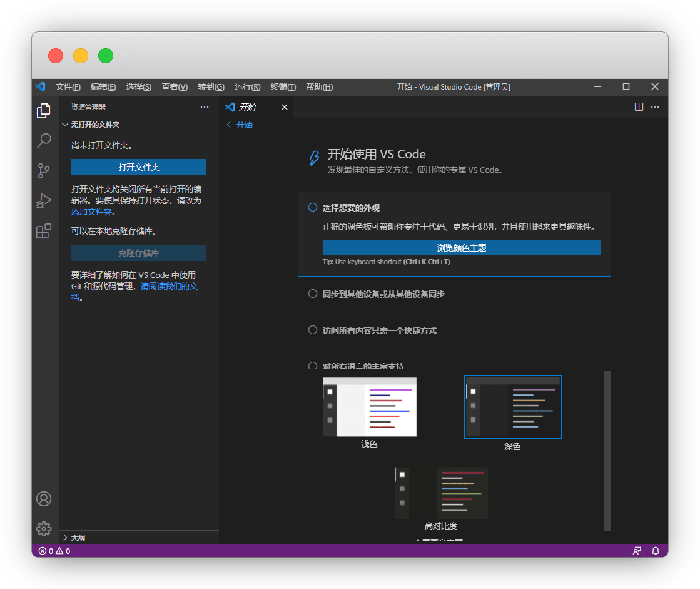Click the 浏览颜色主题 button
Screen dimensions: 700x589
[x=461, y=248]
